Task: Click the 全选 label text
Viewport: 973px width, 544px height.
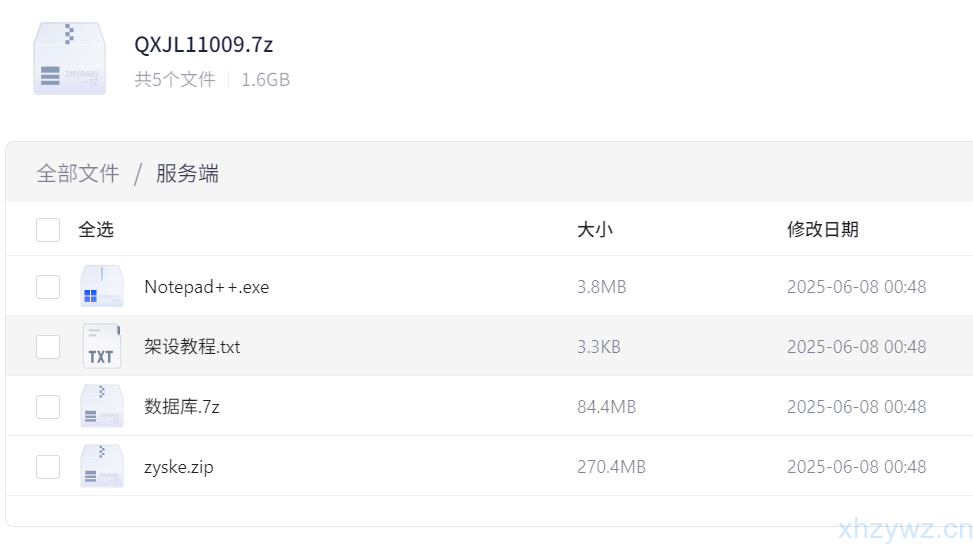Action: click(x=96, y=230)
